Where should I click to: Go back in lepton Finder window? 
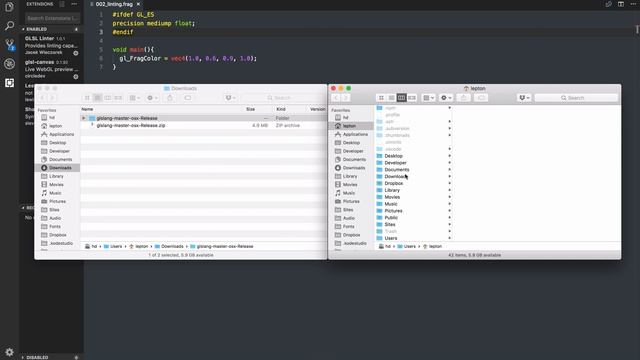click(336, 98)
